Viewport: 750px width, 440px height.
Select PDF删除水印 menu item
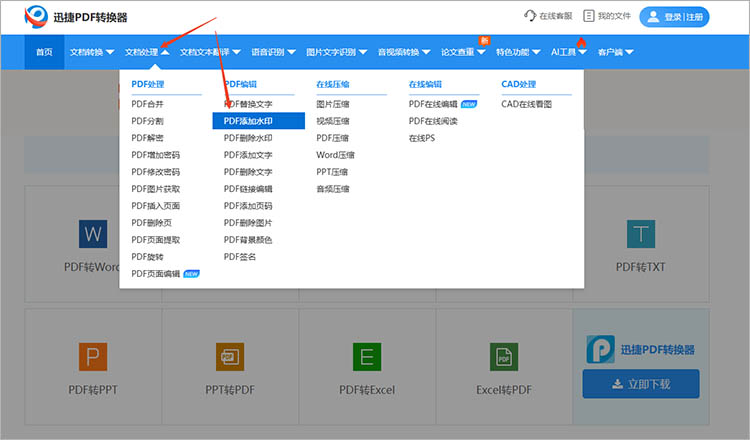pyautogui.click(x=248, y=138)
